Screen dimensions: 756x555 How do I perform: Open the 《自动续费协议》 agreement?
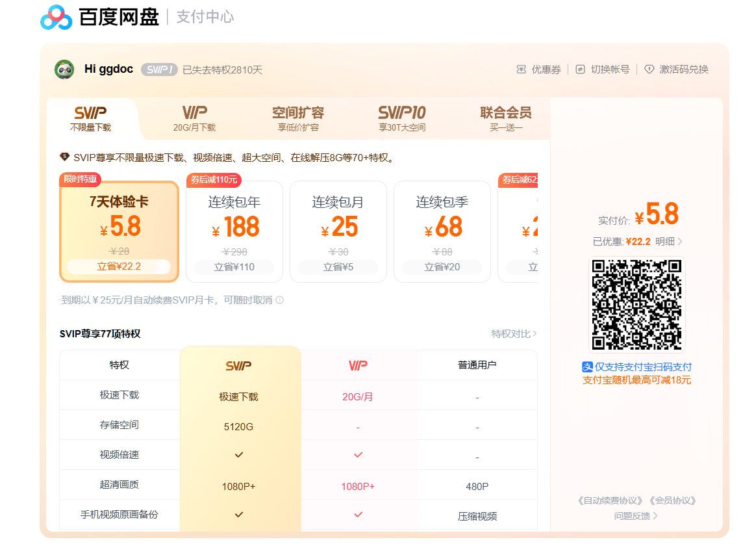click(x=610, y=500)
